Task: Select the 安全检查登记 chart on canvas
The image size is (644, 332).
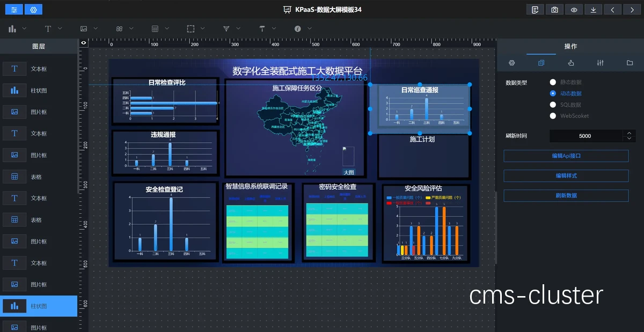Action: tap(165, 222)
